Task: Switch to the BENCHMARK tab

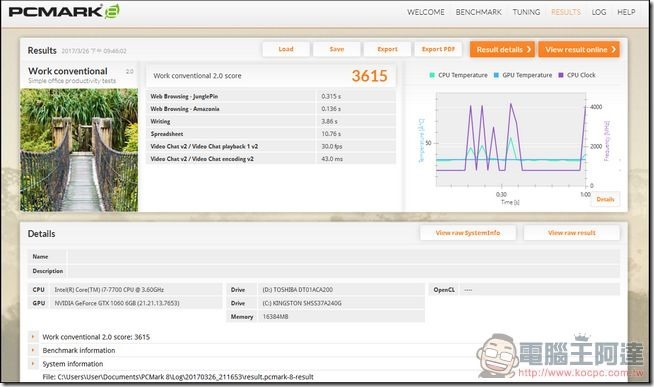Action: pos(478,12)
